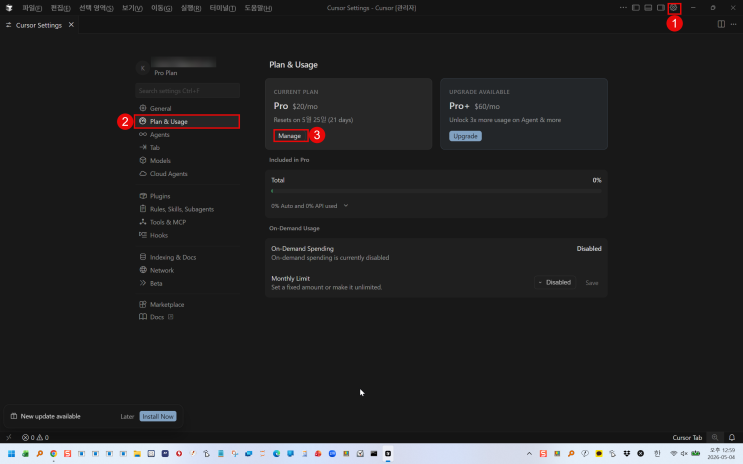This screenshot has width=743, height=464.
Task: Click the errors and warnings status indicator
Action: [35, 437]
